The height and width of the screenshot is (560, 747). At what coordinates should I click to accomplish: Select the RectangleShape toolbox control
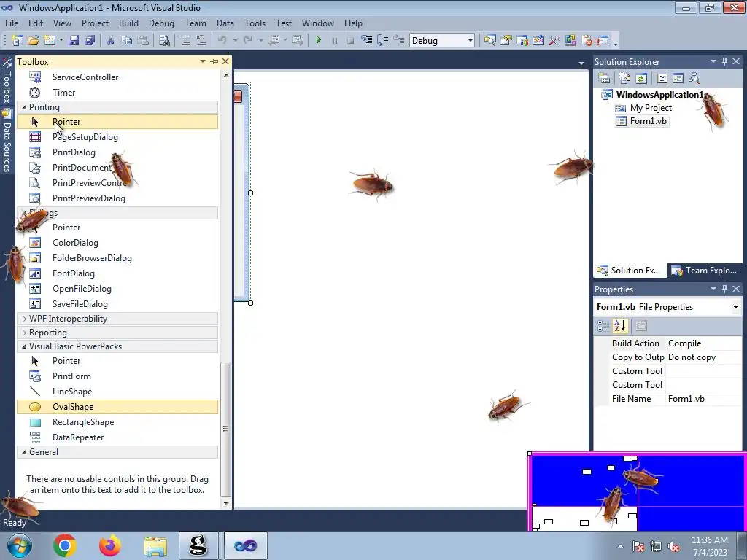pyautogui.click(x=117, y=422)
